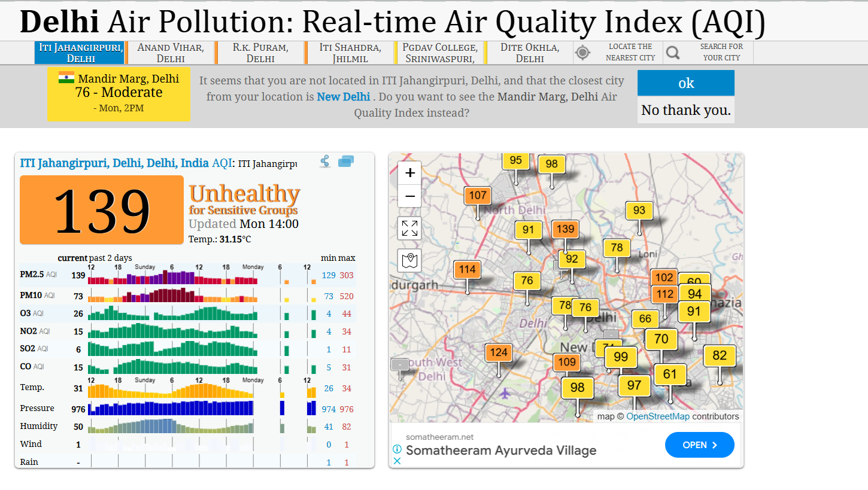Open the map layers icon
The image size is (868, 490).
409,260
